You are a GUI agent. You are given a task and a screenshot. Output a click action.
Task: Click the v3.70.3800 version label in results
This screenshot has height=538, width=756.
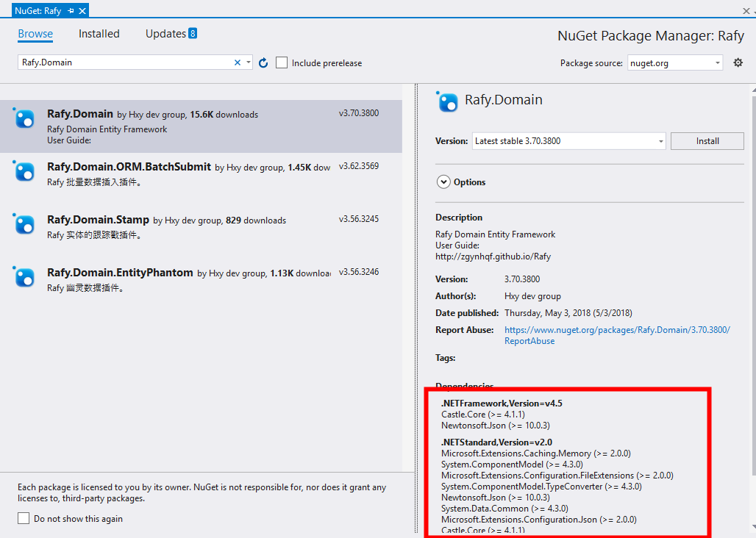[x=359, y=113]
